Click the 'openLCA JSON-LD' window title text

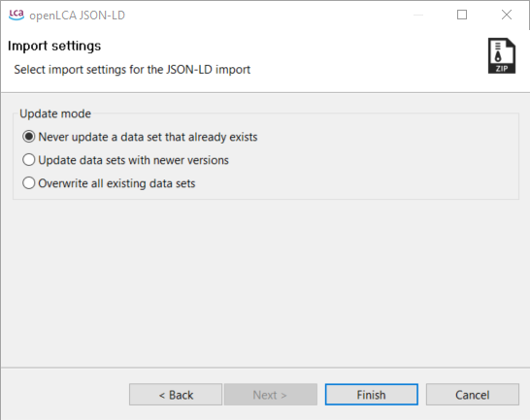77,16
